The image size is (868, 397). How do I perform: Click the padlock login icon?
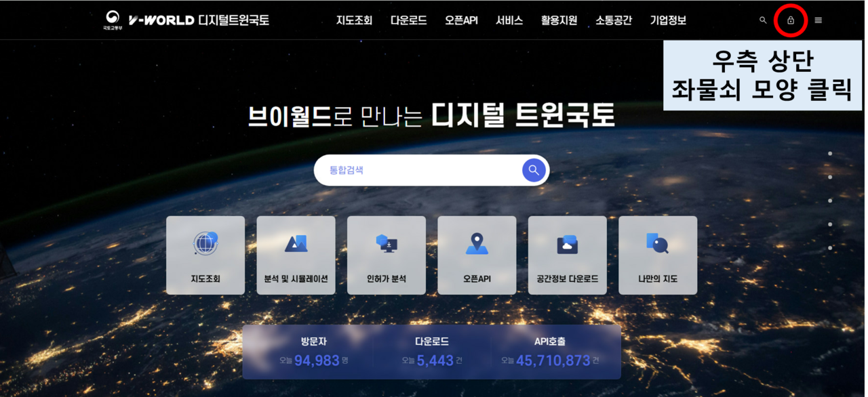point(791,20)
